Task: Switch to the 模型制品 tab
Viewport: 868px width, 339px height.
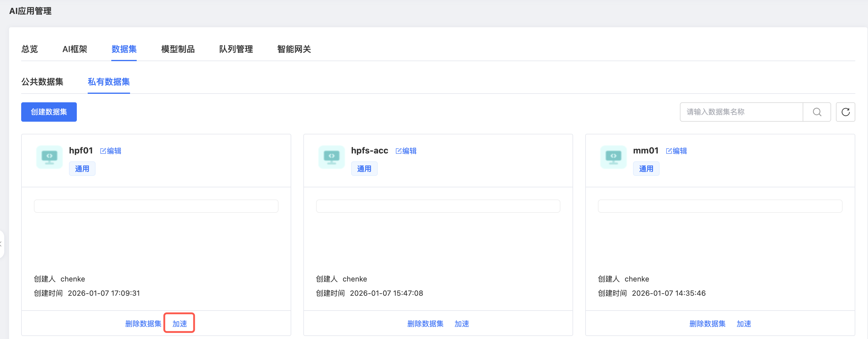Action: tap(178, 49)
